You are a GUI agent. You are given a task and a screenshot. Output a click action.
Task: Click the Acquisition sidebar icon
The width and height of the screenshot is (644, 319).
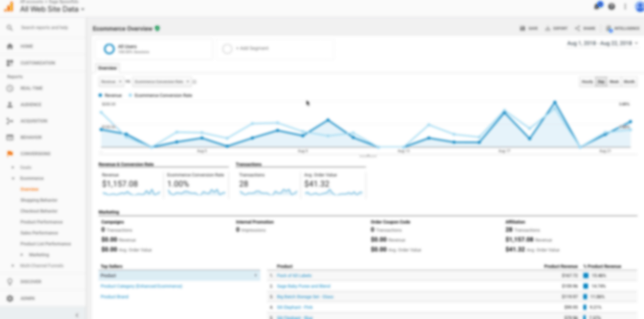click(x=10, y=121)
